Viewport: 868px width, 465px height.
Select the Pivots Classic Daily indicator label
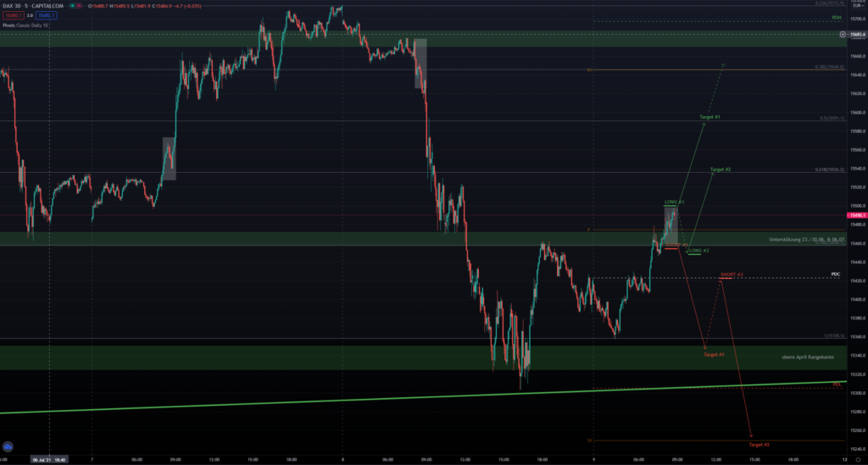(25, 25)
